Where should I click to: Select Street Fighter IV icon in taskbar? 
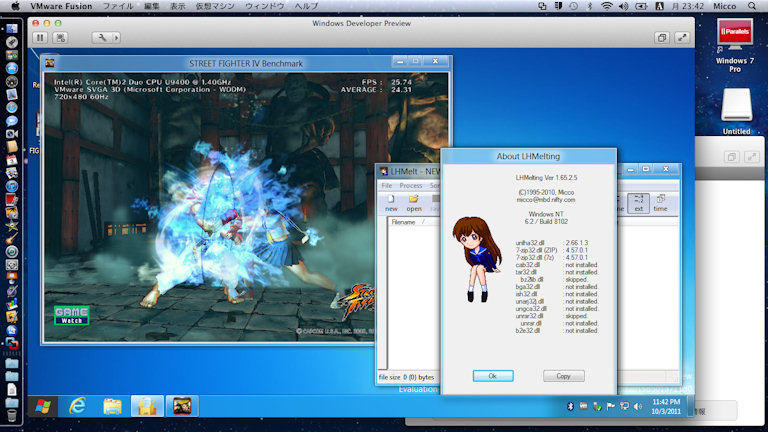tap(182, 406)
